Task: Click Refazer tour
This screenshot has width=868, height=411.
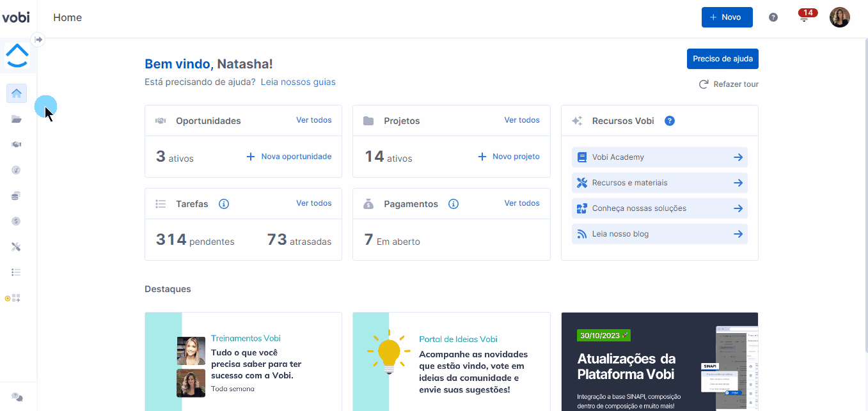Action: point(729,84)
